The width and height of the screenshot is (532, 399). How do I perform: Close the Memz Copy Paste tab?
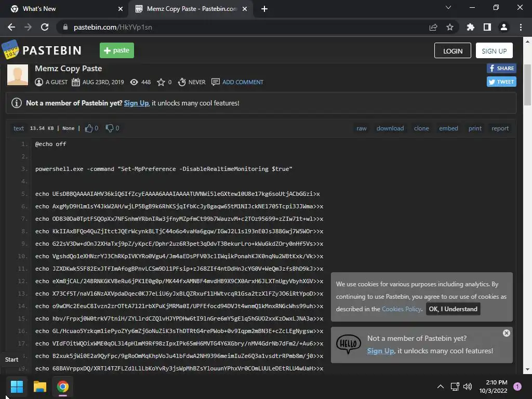tap(245, 9)
